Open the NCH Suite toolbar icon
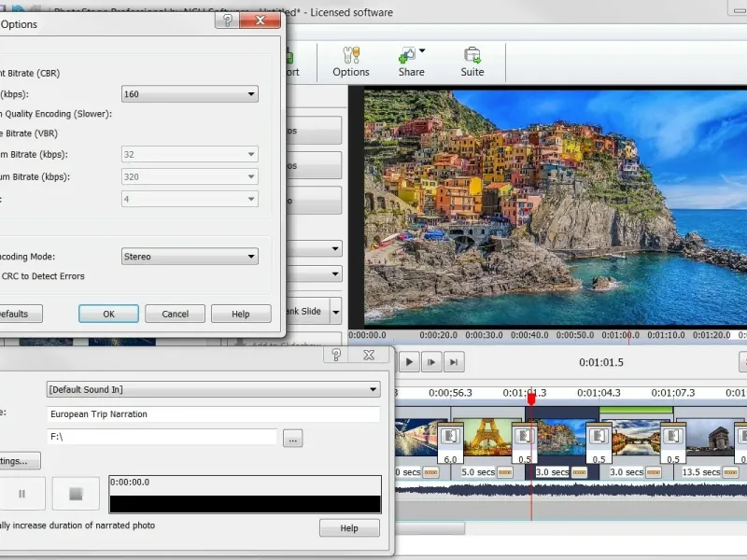The image size is (747, 560). tap(472, 62)
